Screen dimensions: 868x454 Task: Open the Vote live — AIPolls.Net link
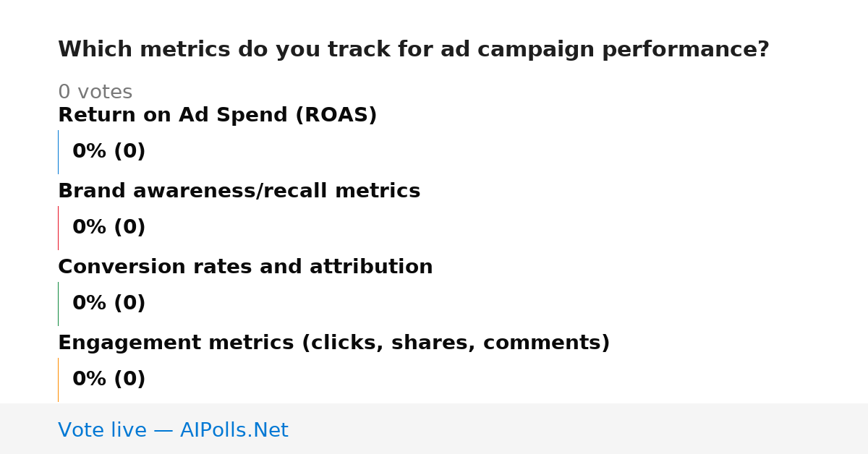tap(173, 431)
